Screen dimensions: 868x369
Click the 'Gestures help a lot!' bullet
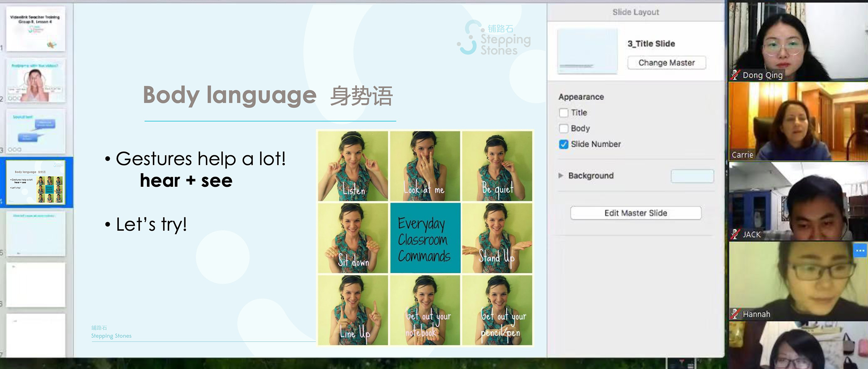(x=201, y=159)
